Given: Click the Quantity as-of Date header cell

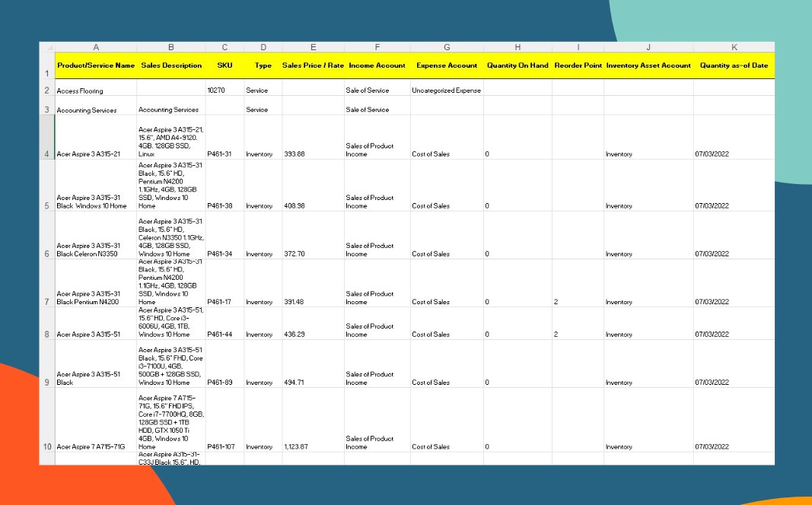Looking at the screenshot, I should point(734,65).
